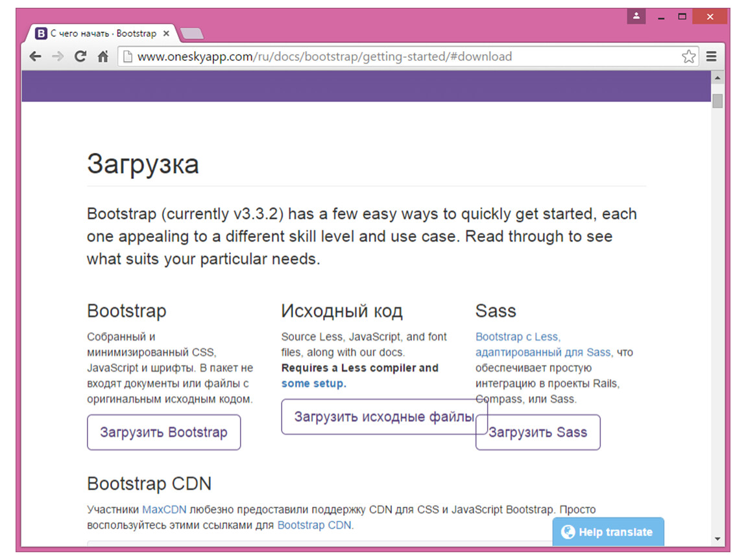Open the 'Bootstrap с Less' link
The height and width of the screenshot is (560, 746).
coord(517,336)
